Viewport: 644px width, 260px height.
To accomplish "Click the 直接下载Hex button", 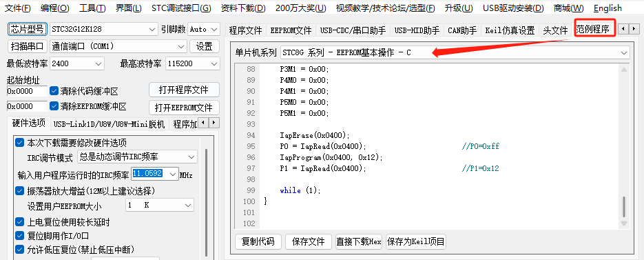I will [359, 241].
